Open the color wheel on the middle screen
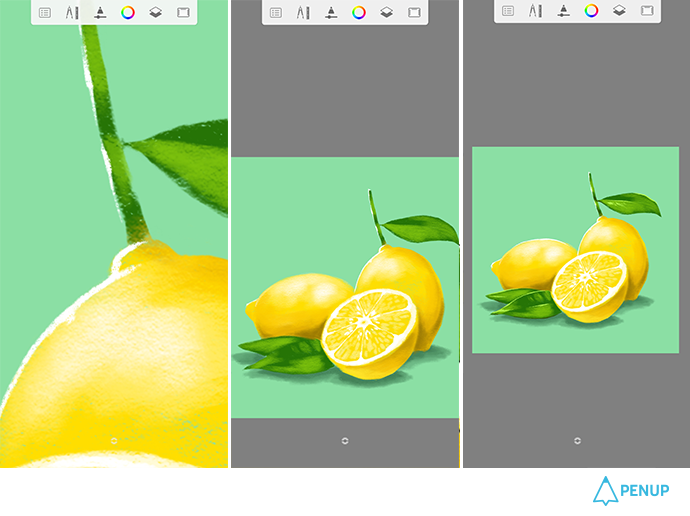The height and width of the screenshot is (516, 690). coord(359,13)
